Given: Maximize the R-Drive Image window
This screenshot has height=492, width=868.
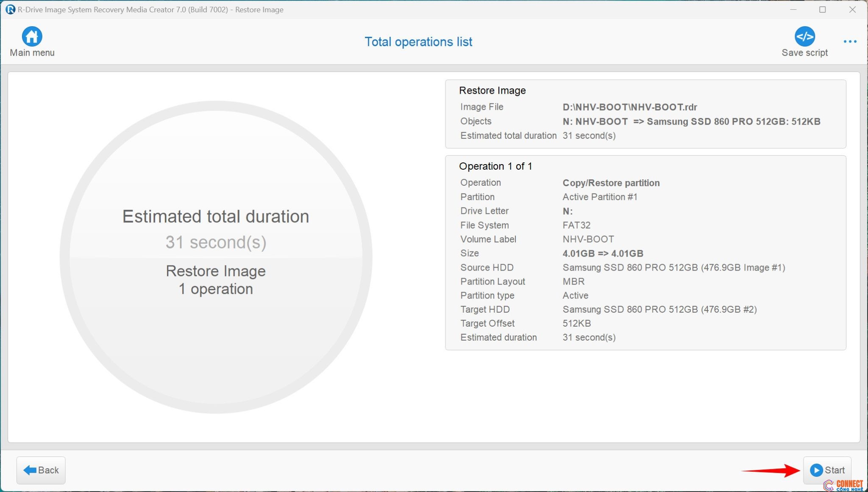Looking at the screenshot, I should click(823, 9).
